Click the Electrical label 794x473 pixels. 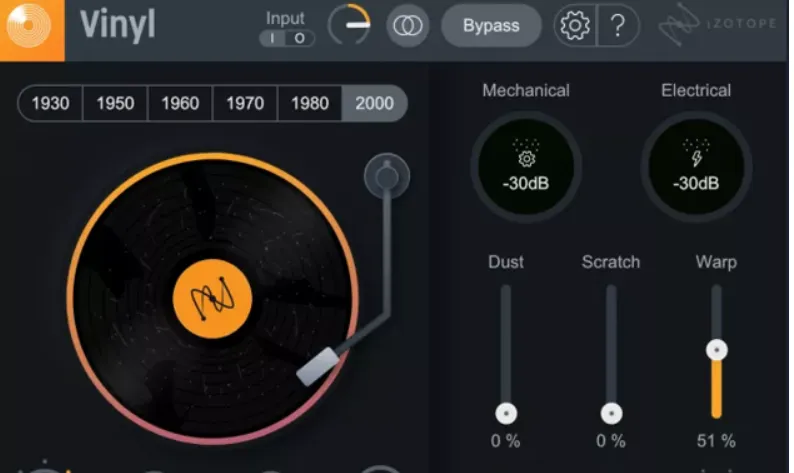coord(696,91)
